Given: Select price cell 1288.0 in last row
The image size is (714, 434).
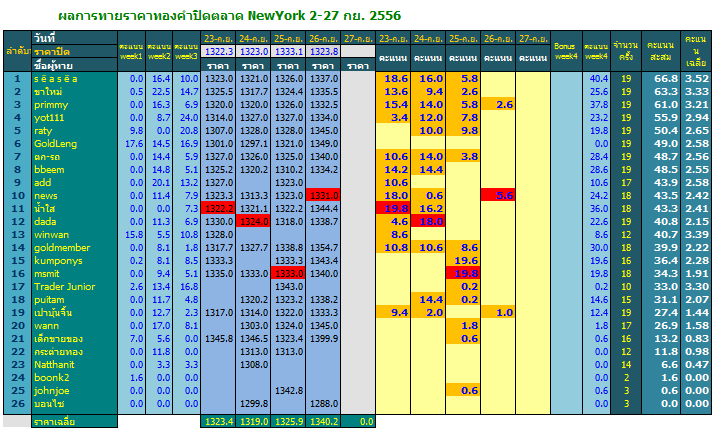Looking at the screenshot, I should tap(324, 404).
